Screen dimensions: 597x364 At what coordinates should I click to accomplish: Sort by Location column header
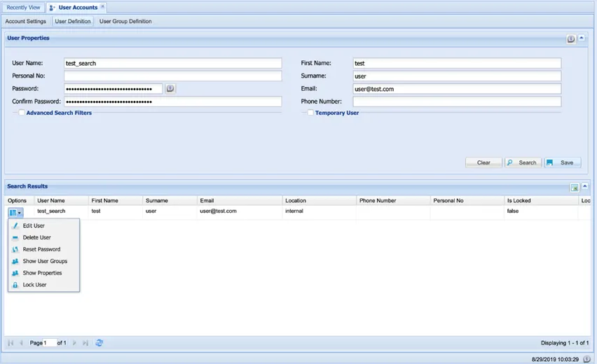(319, 200)
